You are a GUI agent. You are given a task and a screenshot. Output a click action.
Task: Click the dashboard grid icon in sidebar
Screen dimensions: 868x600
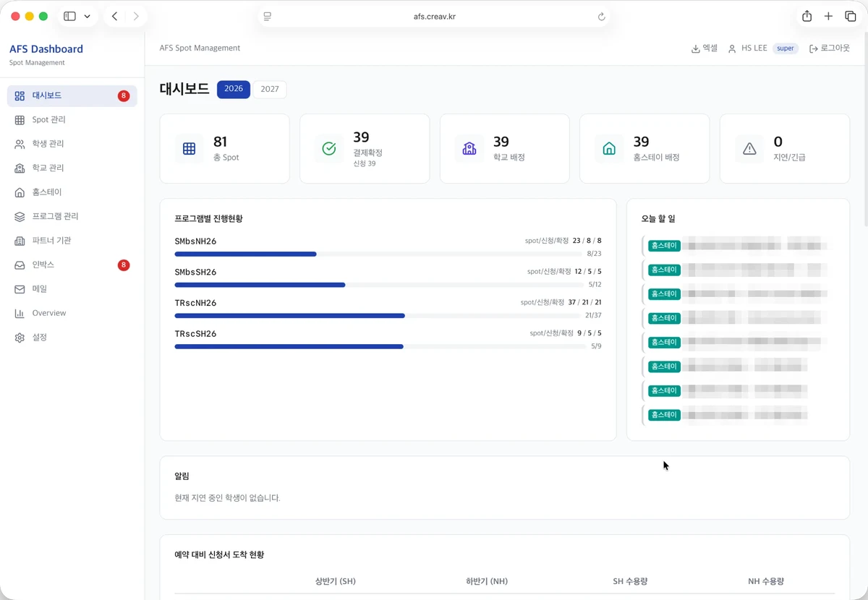click(20, 96)
